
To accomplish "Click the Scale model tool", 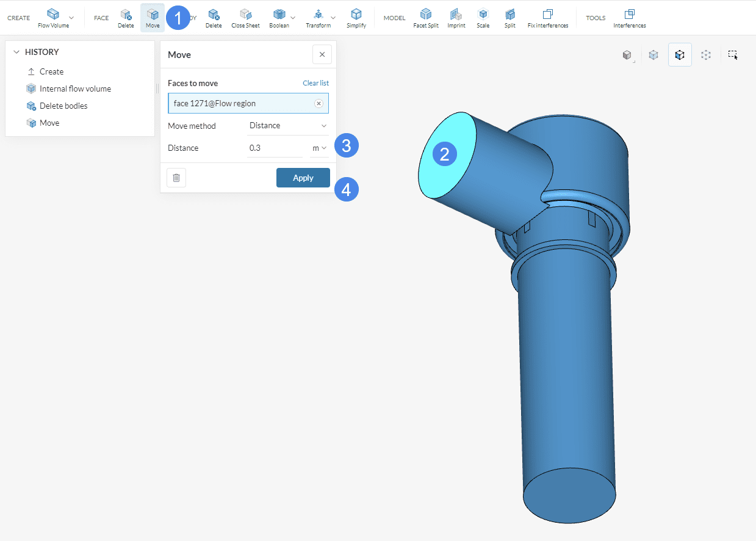I will tap(483, 18).
